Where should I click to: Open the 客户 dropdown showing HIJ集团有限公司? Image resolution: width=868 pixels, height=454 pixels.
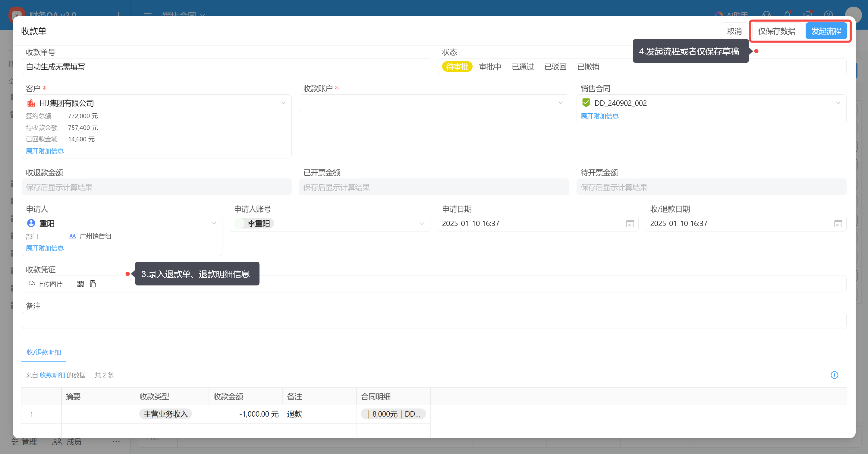[x=157, y=103]
